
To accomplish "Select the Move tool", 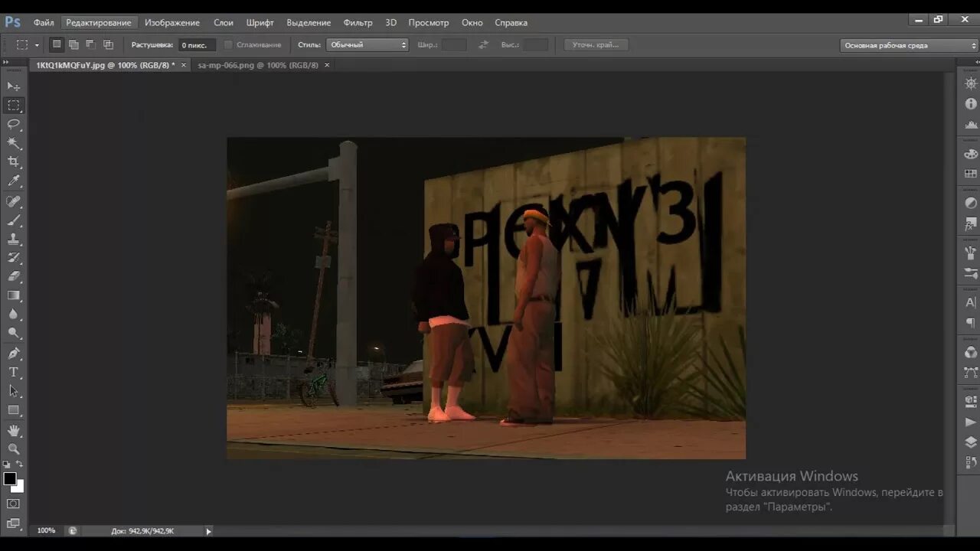I will [x=14, y=86].
